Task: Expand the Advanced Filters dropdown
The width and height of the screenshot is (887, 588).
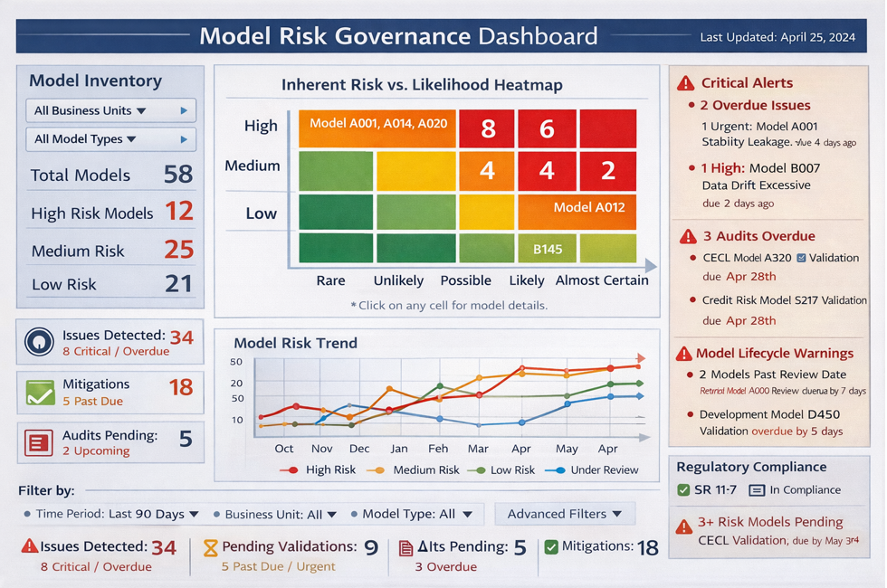Action: 565,514
